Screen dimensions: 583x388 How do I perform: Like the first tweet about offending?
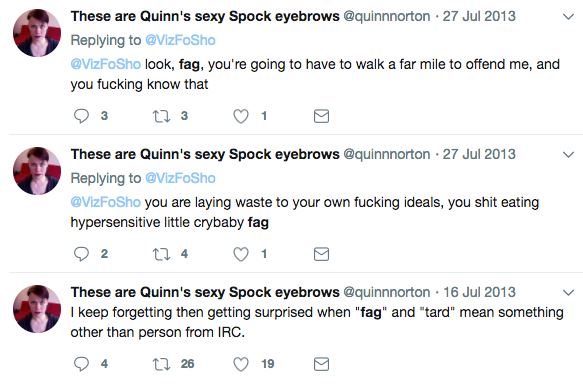pos(241,116)
